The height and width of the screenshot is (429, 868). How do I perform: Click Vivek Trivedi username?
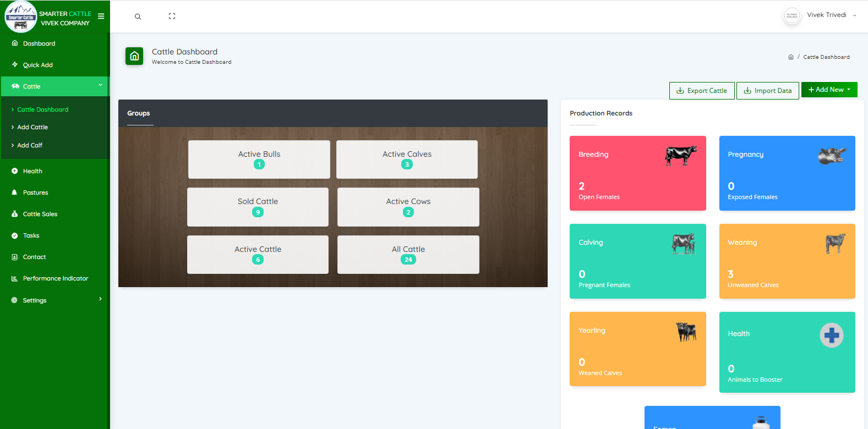(x=827, y=15)
